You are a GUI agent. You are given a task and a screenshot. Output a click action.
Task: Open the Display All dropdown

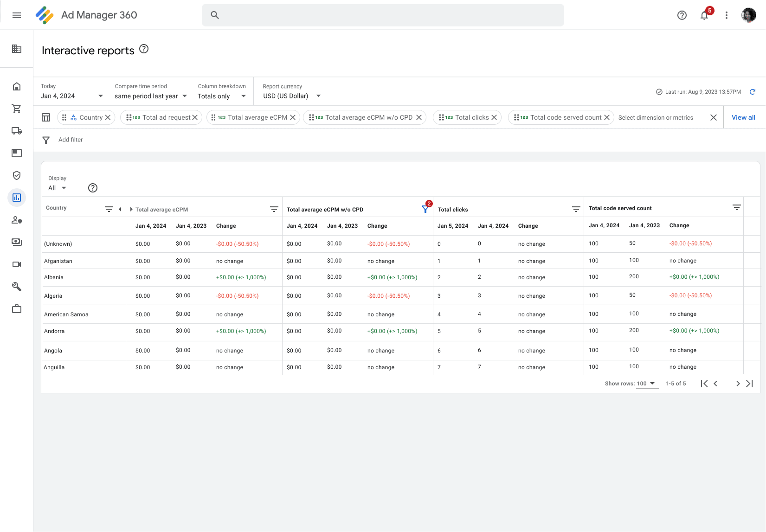(x=58, y=188)
